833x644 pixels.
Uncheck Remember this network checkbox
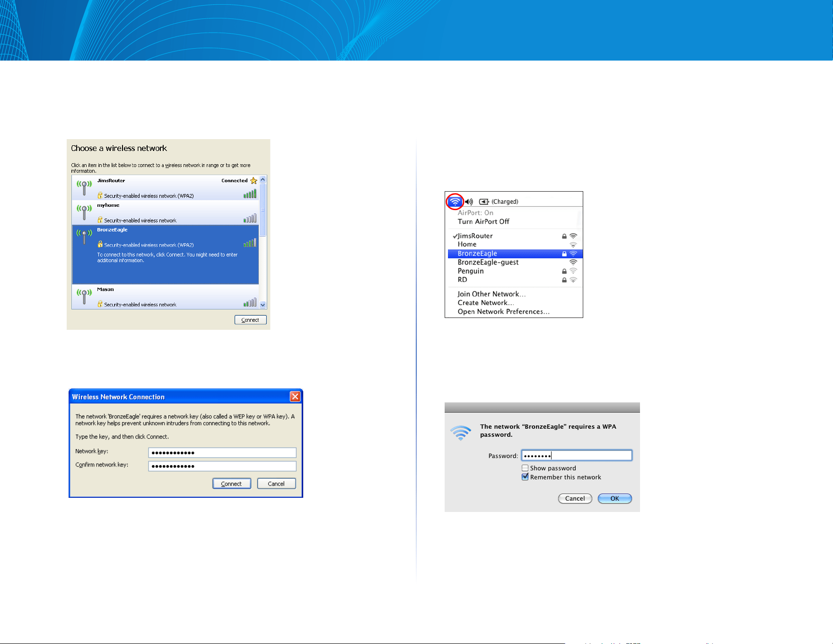[x=525, y=477]
